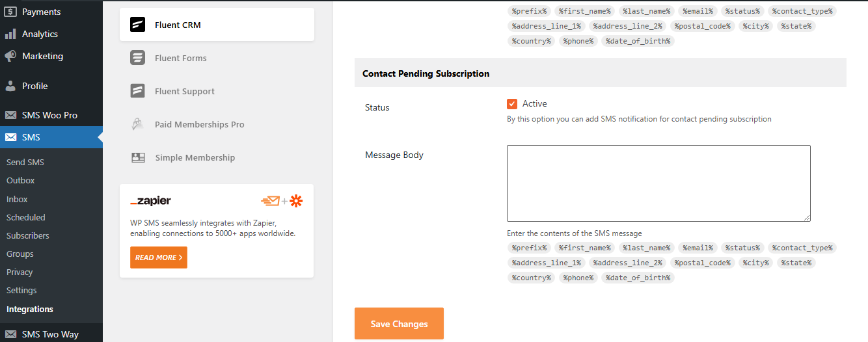Image resolution: width=868 pixels, height=342 pixels.
Task: Click %contact_type% tag below Message Body
Action: click(802, 248)
